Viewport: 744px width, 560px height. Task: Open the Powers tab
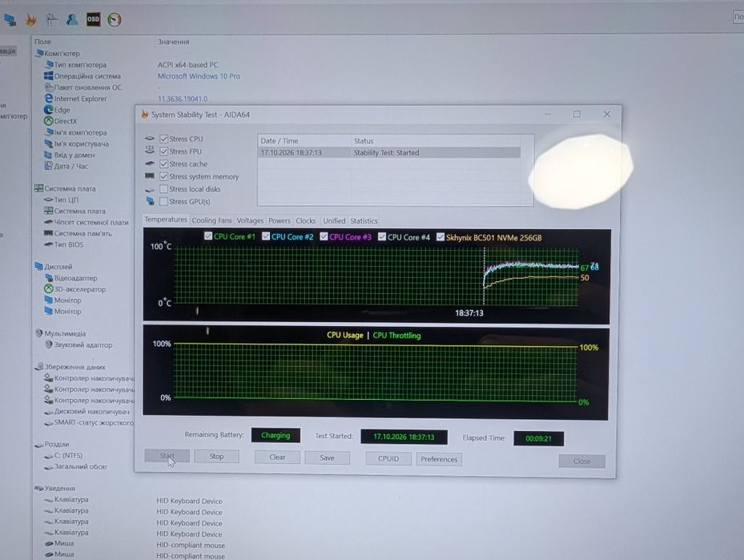tap(280, 220)
